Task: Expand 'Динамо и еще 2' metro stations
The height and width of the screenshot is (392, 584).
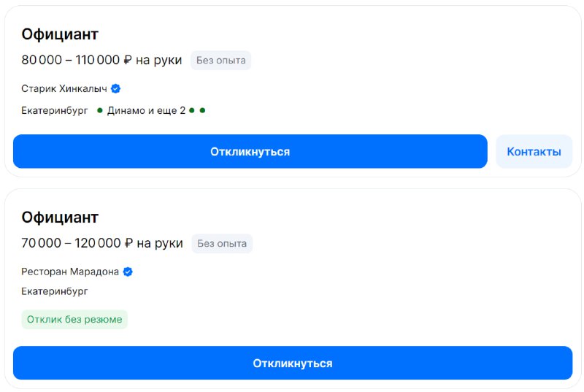Action: pyautogui.click(x=146, y=110)
